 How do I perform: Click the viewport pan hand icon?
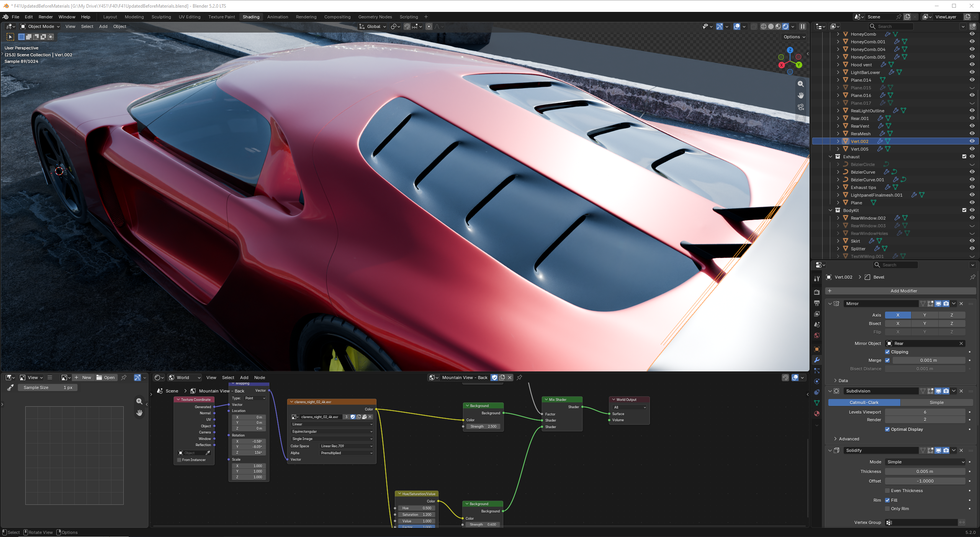point(801,95)
